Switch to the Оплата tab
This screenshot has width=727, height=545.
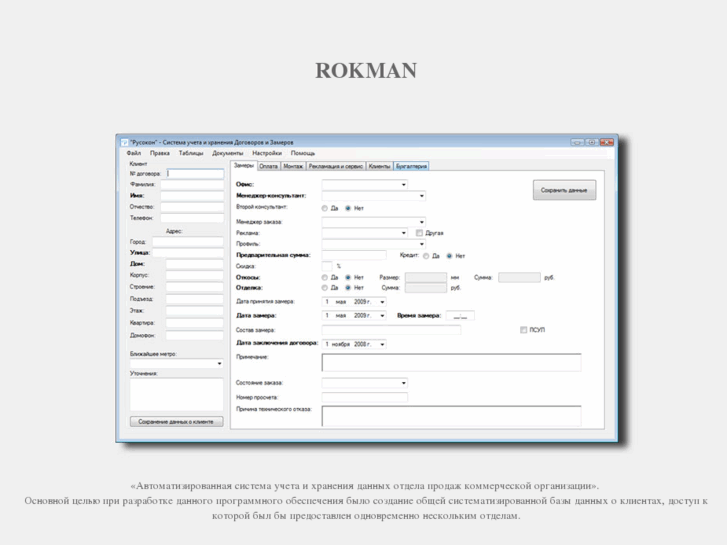268,166
